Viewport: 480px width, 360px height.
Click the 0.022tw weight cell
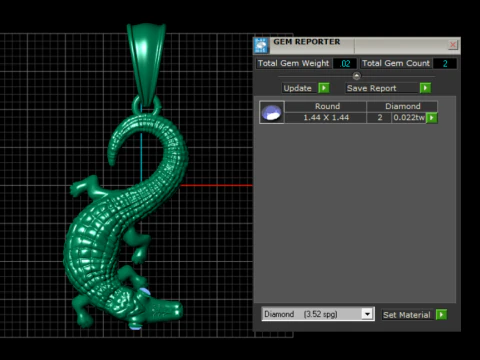click(409, 118)
